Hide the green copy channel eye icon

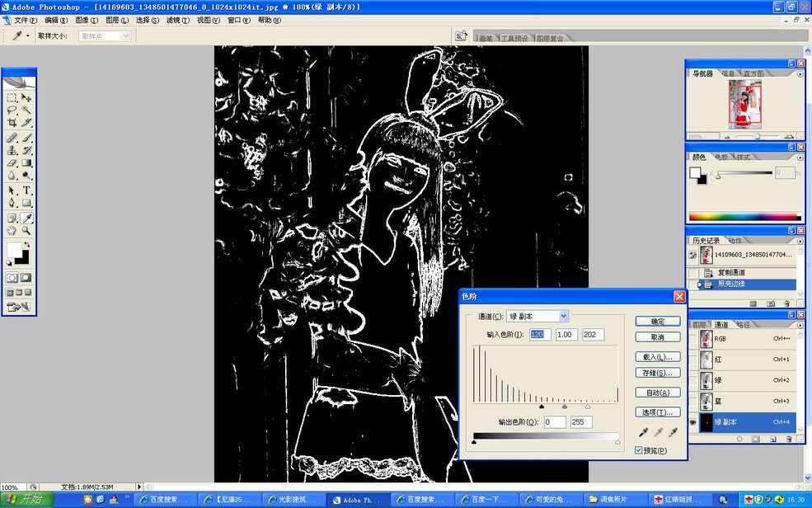[x=693, y=422]
